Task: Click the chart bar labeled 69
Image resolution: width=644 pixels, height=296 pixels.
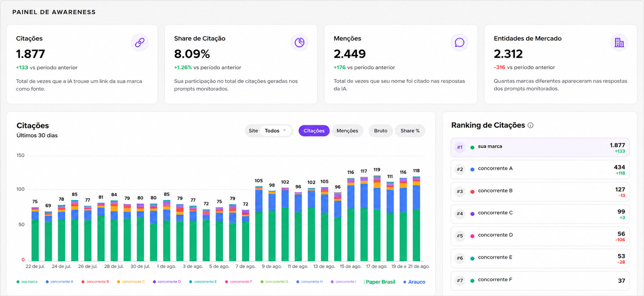Action: pos(48,236)
